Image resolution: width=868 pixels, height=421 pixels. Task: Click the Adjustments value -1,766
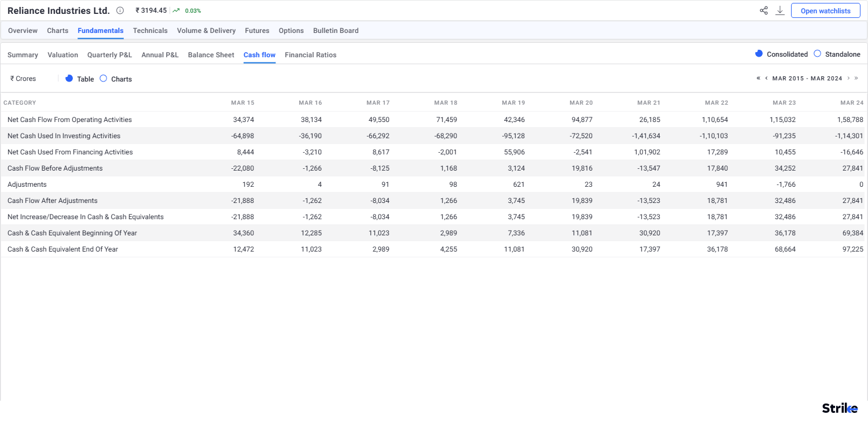785,184
